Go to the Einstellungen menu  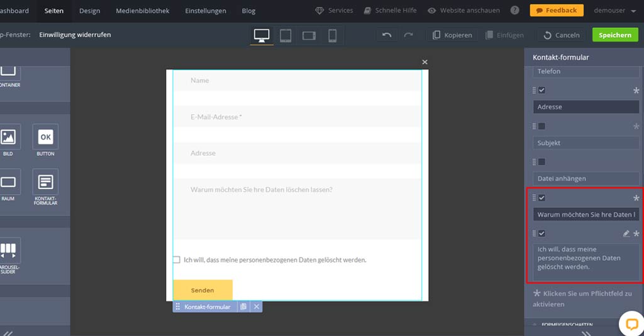coord(206,11)
